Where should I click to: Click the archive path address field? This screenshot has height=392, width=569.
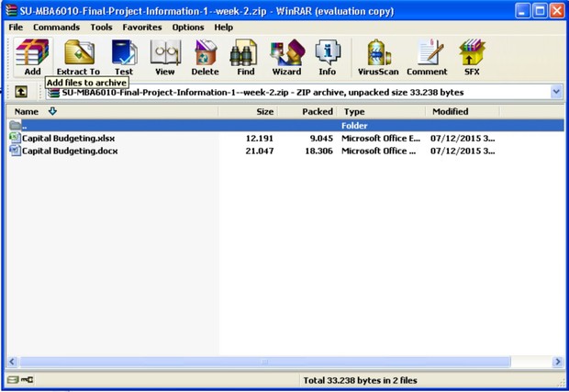[304, 92]
